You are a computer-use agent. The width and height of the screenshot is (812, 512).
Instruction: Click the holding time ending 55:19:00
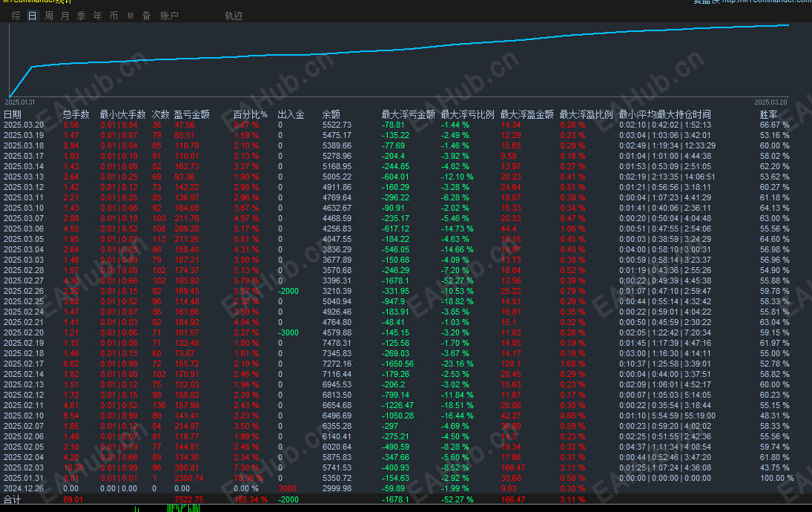[x=667, y=416]
